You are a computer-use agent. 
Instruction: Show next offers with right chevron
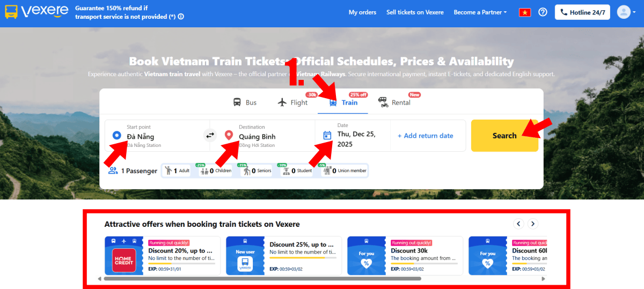(533, 224)
